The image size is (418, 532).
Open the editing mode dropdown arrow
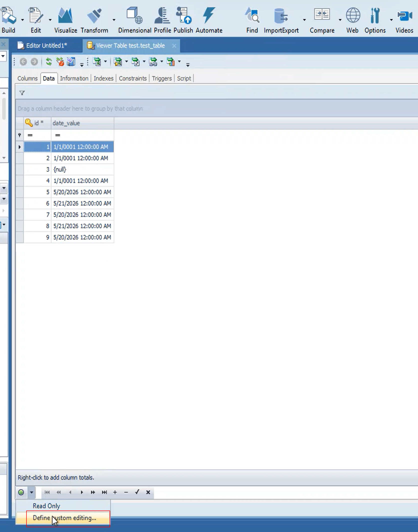pos(31,492)
